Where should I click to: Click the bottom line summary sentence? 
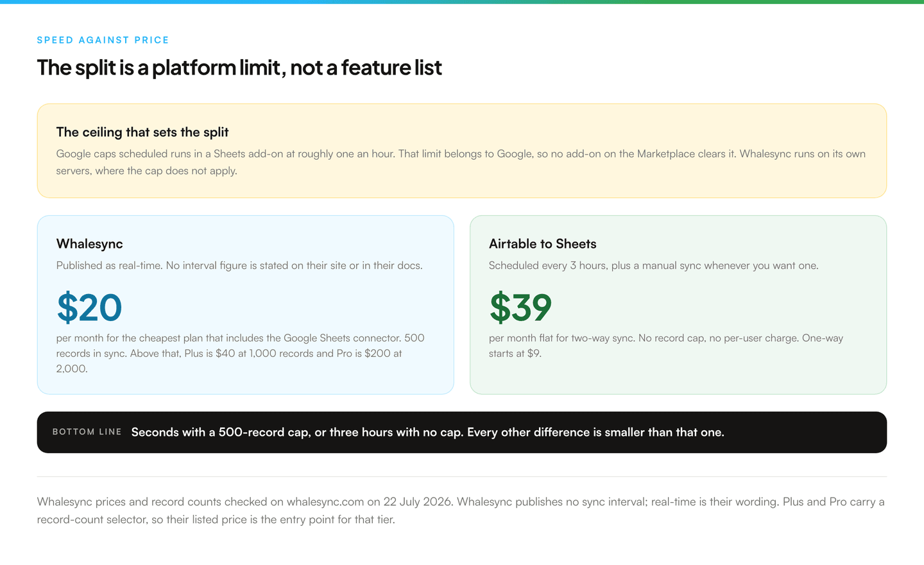click(x=428, y=432)
